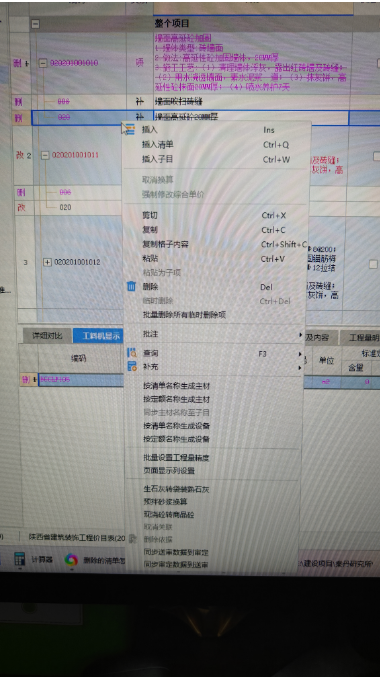
Task: Open the 批注 submenu arrow
Action: click(x=300, y=335)
